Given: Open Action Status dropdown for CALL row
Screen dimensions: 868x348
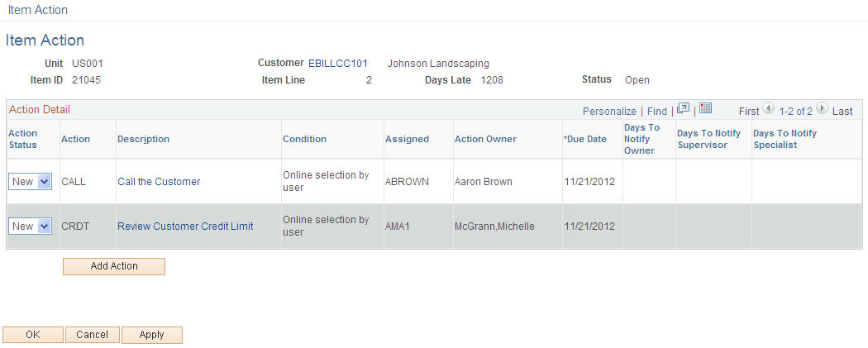Looking at the screenshot, I should coord(31,182).
